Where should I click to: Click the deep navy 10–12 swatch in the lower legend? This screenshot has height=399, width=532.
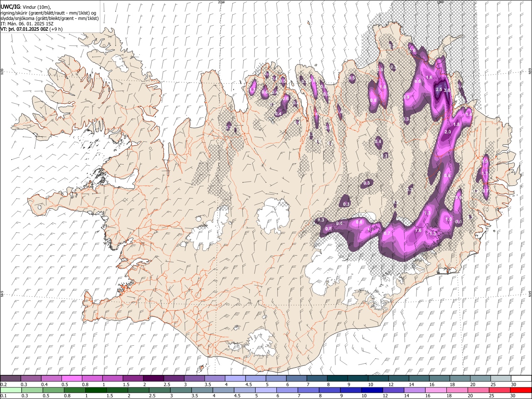click(372, 390)
